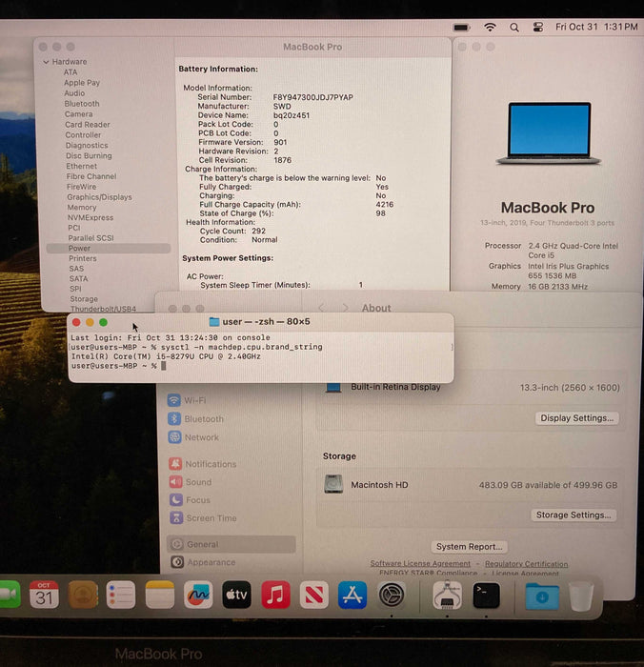Image resolution: width=644 pixels, height=667 pixels.
Task: Click Focus icon in Settings sidebar
Action: [176, 499]
